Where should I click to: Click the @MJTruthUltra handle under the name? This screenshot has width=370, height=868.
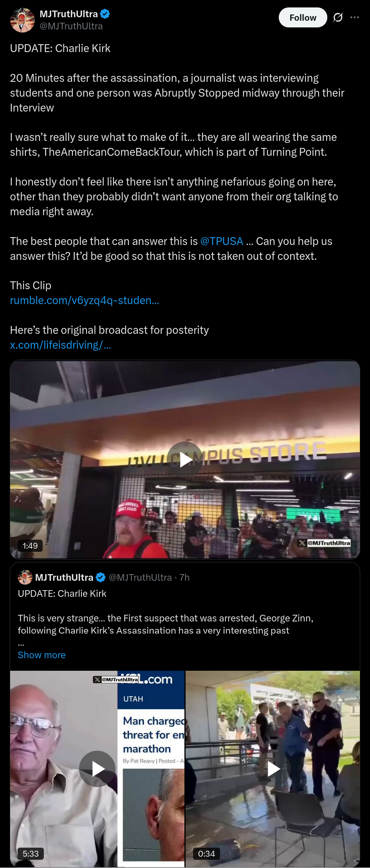pyautogui.click(x=71, y=26)
